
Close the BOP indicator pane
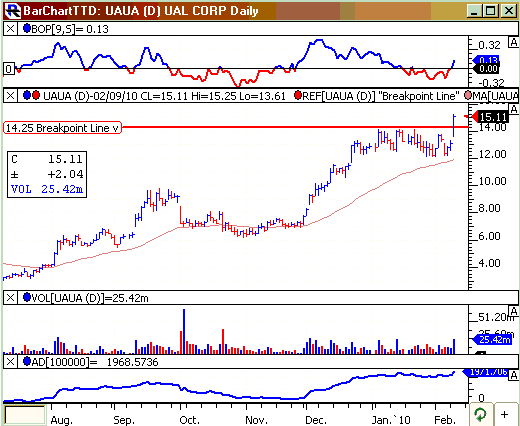pos(10,29)
